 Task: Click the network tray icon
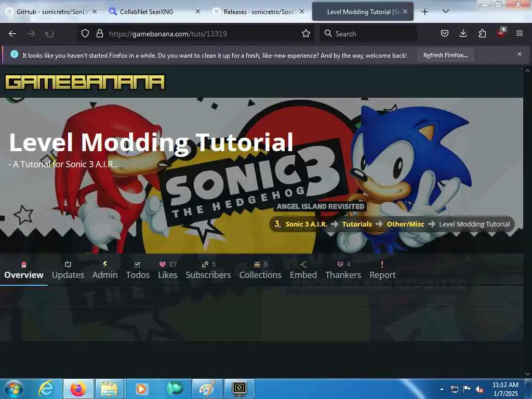[454, 390]
